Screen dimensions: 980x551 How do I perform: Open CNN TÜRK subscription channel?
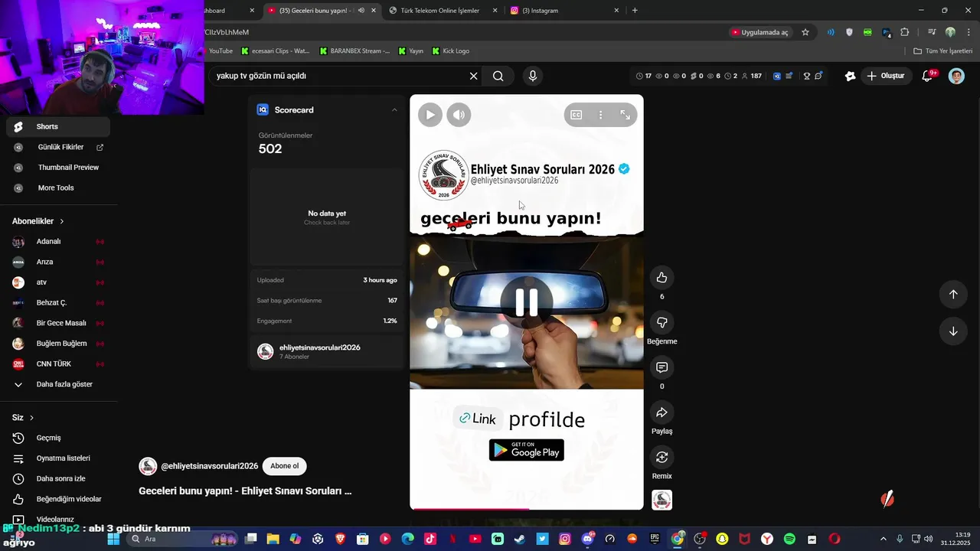[55, 364]
